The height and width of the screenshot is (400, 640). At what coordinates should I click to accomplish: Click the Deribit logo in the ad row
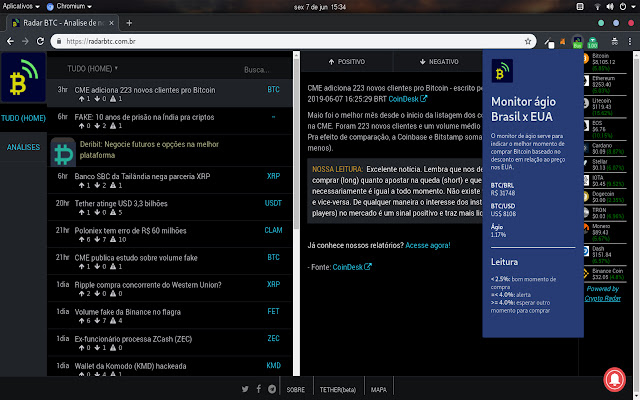click(63, 152)
